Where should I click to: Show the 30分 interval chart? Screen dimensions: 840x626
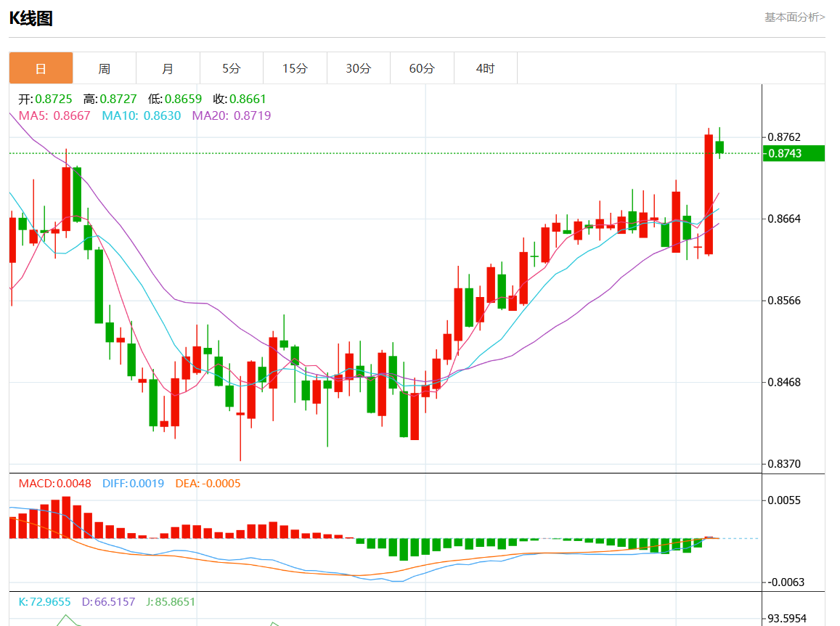tap(358, 68)
